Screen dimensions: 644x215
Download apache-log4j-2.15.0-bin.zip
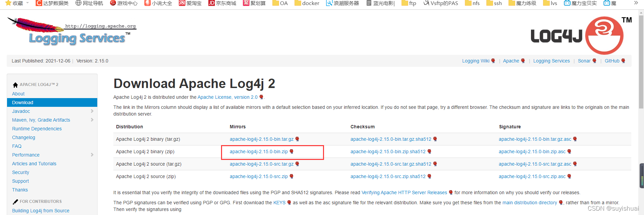(x=259, y=152)
